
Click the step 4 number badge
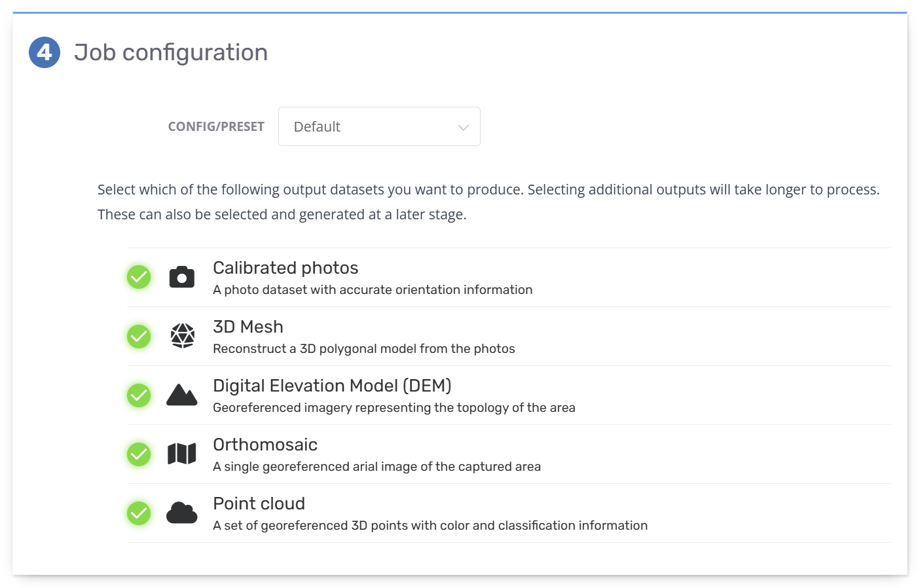pos(45,52)
